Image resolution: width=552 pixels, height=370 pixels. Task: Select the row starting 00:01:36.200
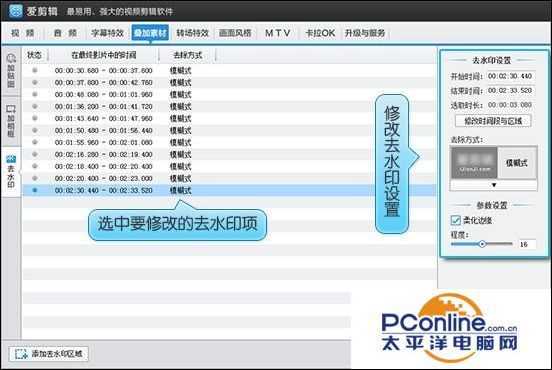coord(229,106)
